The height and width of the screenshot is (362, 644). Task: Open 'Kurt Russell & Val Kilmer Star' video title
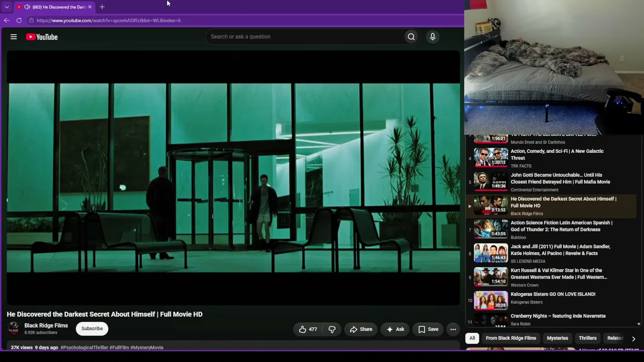click(559, 274)
